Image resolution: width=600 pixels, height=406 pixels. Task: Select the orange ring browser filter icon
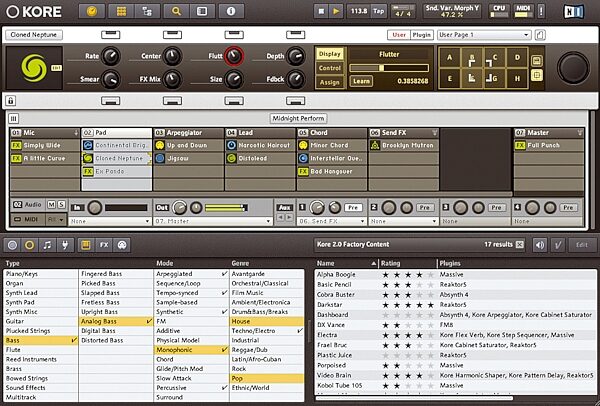click(x=29, y=245)
